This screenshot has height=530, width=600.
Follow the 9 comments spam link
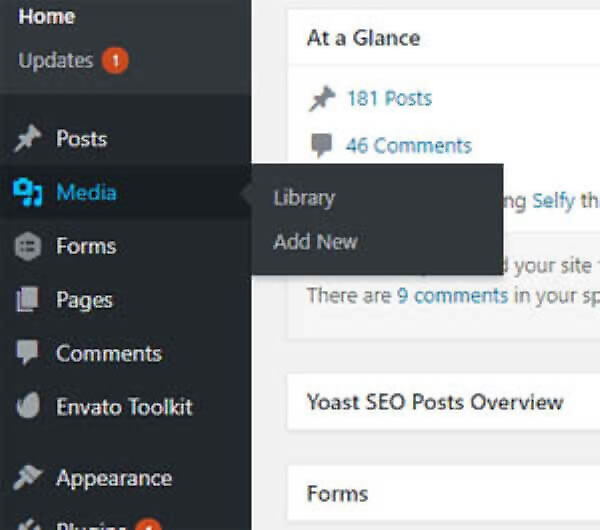[x=452, y=295]
